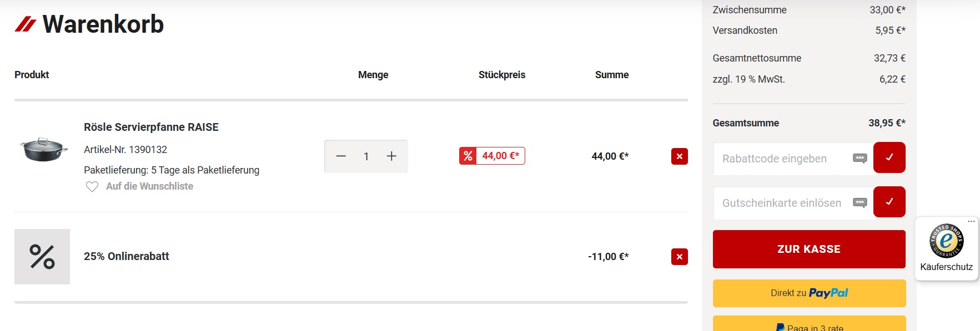Remove Rösle Servierpfanne from cart

tap(679, 156)
